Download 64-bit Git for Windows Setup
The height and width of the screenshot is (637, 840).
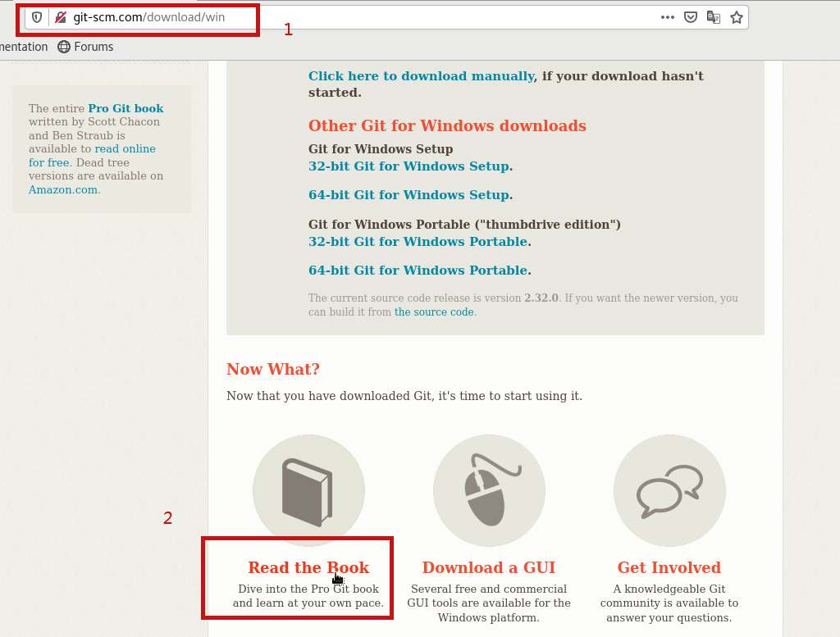pos(409,195)
